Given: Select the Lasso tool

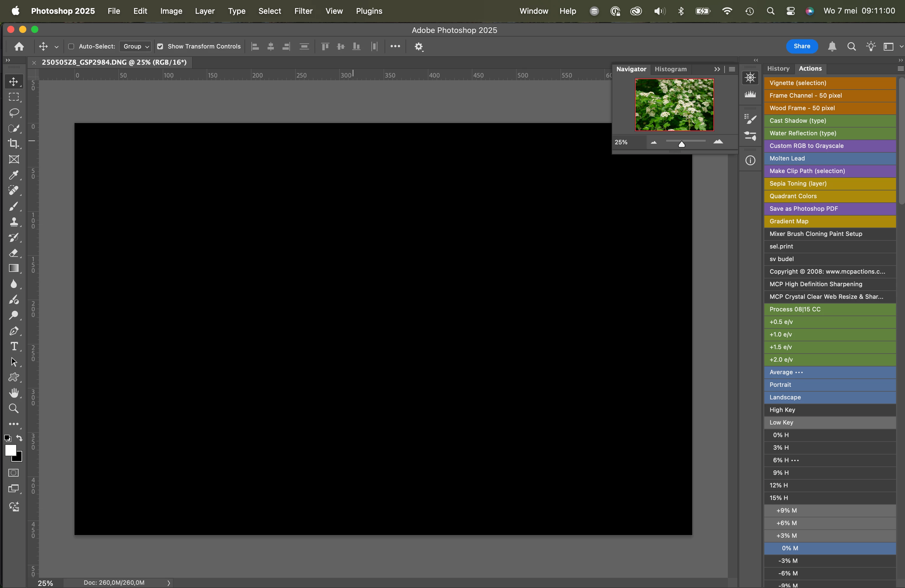Looking at the screenshot, I should [x=14, y=113].
